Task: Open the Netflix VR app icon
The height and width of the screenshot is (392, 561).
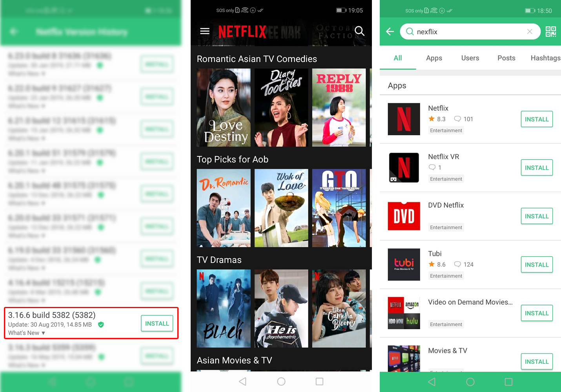Action: pos(404,168)
